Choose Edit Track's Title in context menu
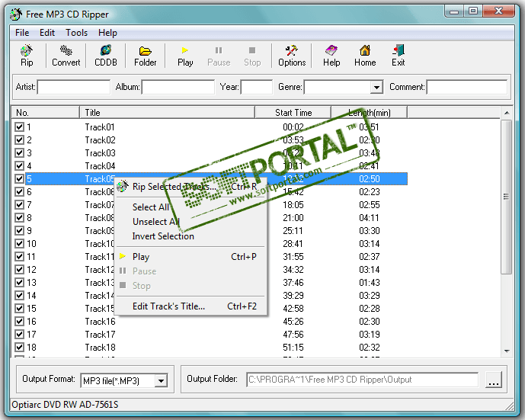 [190, 306]
